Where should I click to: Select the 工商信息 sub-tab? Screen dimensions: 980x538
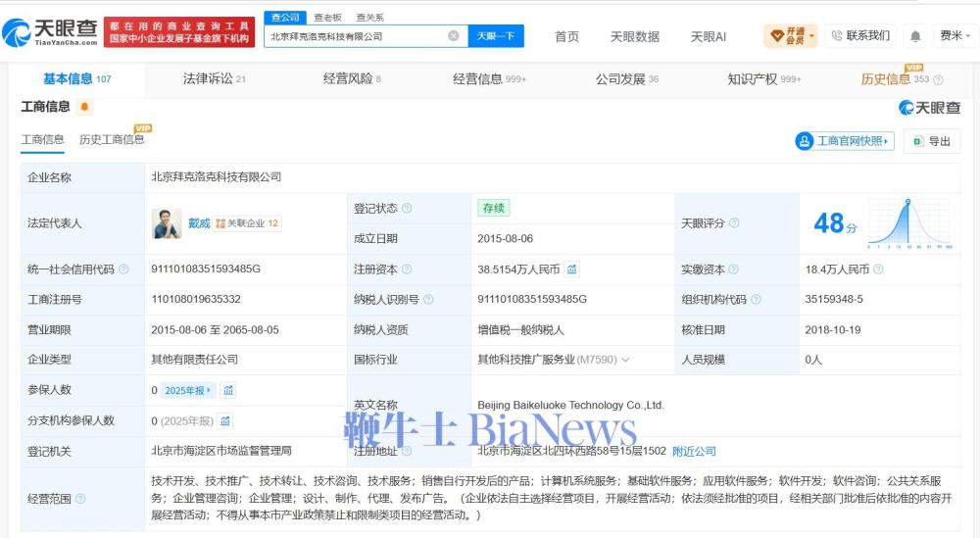tap(42, 140)
